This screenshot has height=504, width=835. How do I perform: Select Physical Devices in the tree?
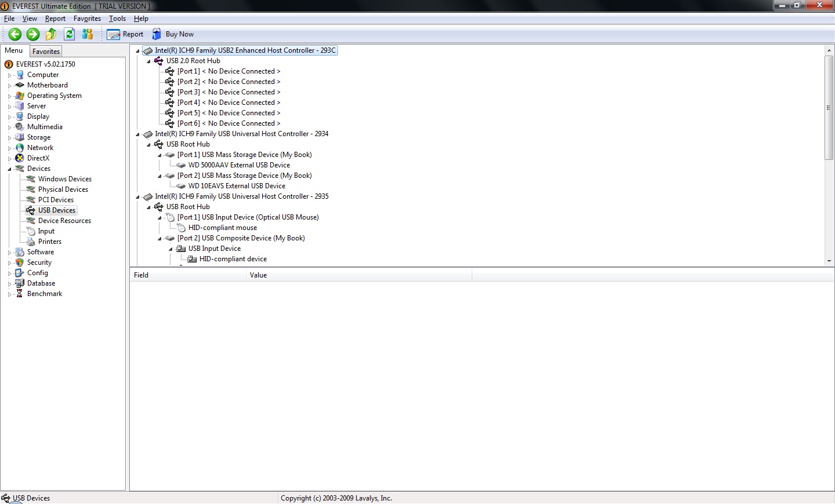tap(63, 189)
